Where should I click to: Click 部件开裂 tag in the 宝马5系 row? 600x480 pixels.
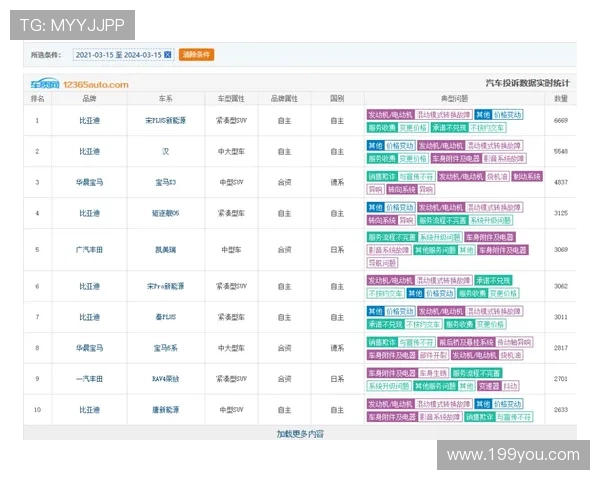433,356
